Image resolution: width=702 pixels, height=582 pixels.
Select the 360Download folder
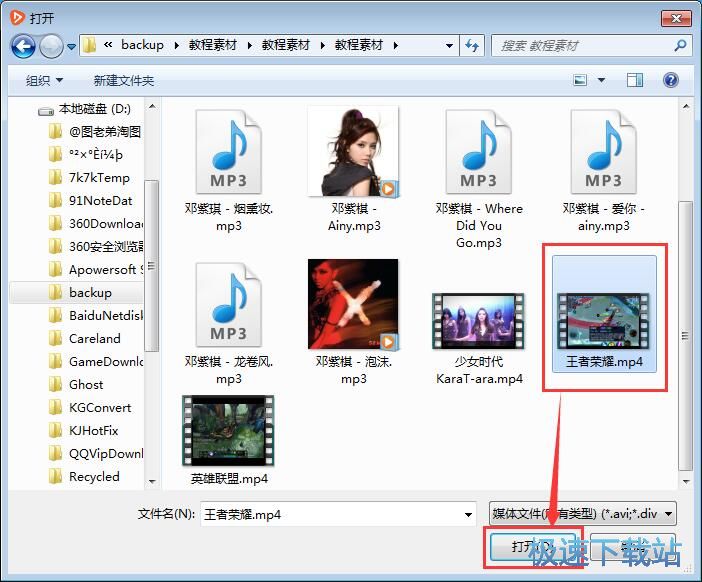(x=96, y=223)
